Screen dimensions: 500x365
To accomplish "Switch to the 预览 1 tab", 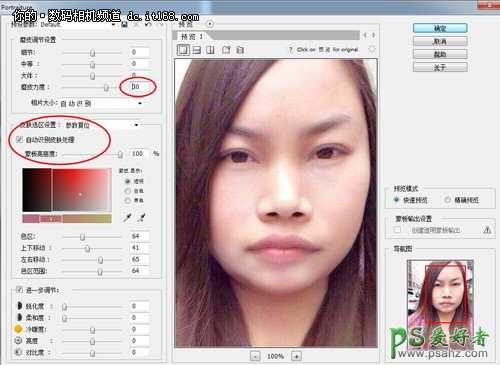I will (192, 36).
